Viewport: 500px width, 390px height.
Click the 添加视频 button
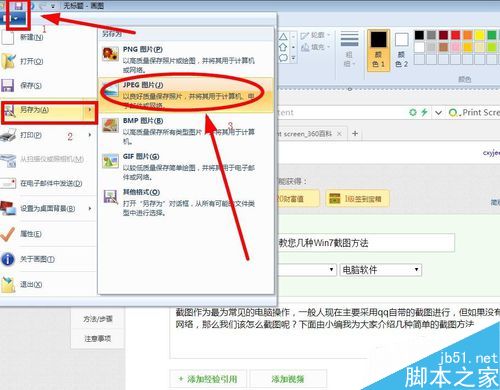(288, 379)
